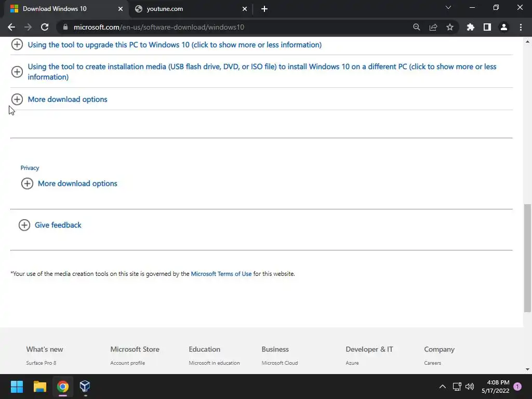Click the Education footer heading
532x399 pixels.
205,349
